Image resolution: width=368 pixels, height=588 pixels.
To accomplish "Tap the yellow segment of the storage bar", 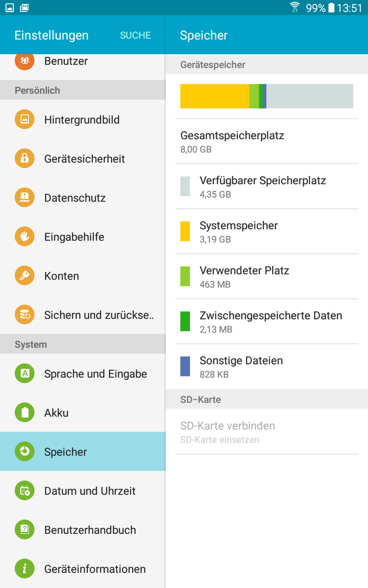I will 214,96.
